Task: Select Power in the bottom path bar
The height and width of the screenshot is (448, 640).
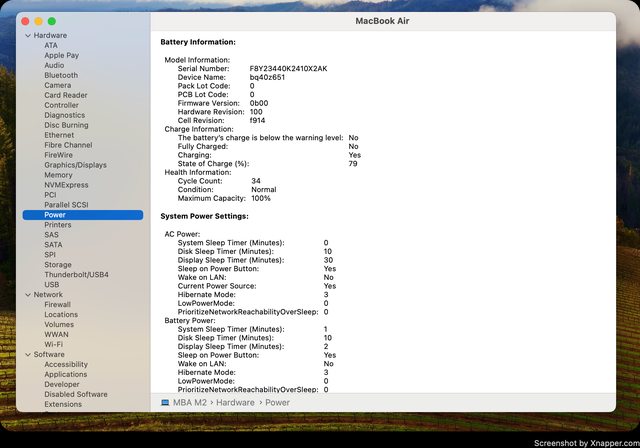Action: click(278, 403)
